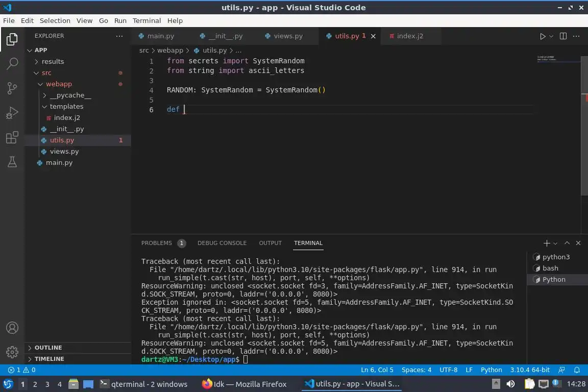Expand the results folder

click(x=78, y=61)
